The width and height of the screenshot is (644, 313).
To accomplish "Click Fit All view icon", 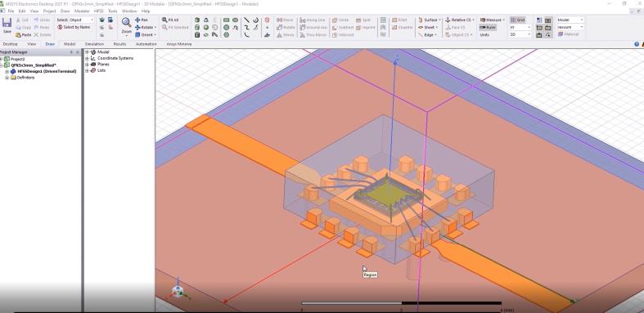I will point(170,20).
